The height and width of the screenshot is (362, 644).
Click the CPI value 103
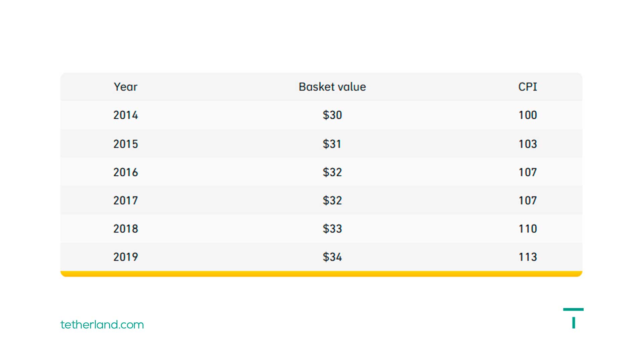[x=528, y=144]
